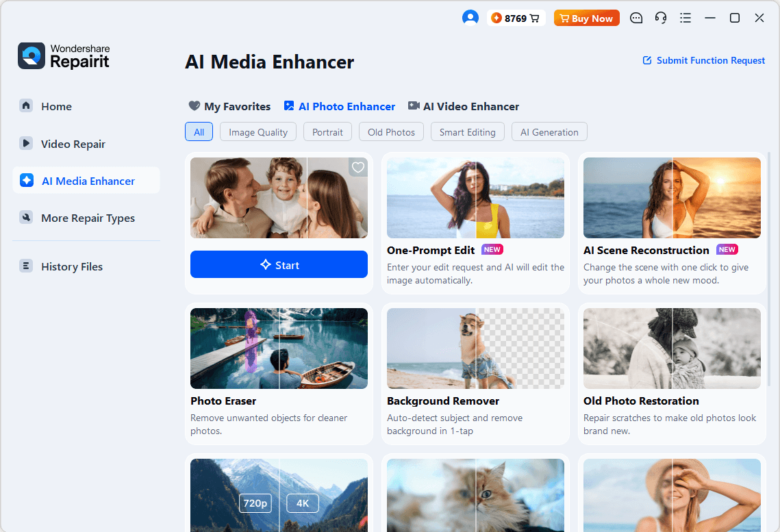Click the More Repair Types wrench icon
Viewport: 780px width, 532px height.
pos(26,217)
